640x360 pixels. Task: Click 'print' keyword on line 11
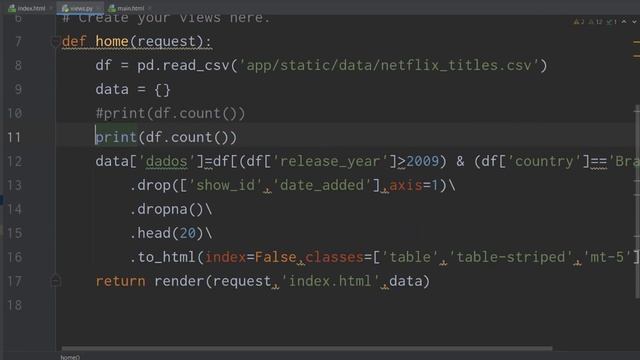116,138
